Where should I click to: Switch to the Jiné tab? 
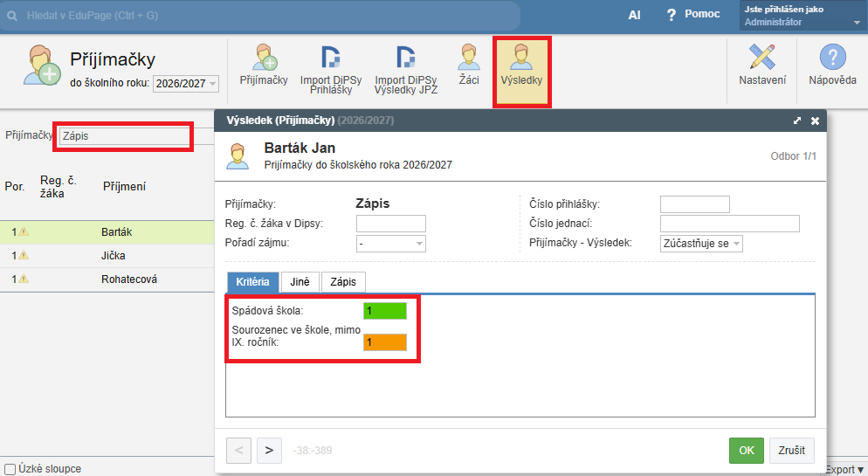pos(300,282)
